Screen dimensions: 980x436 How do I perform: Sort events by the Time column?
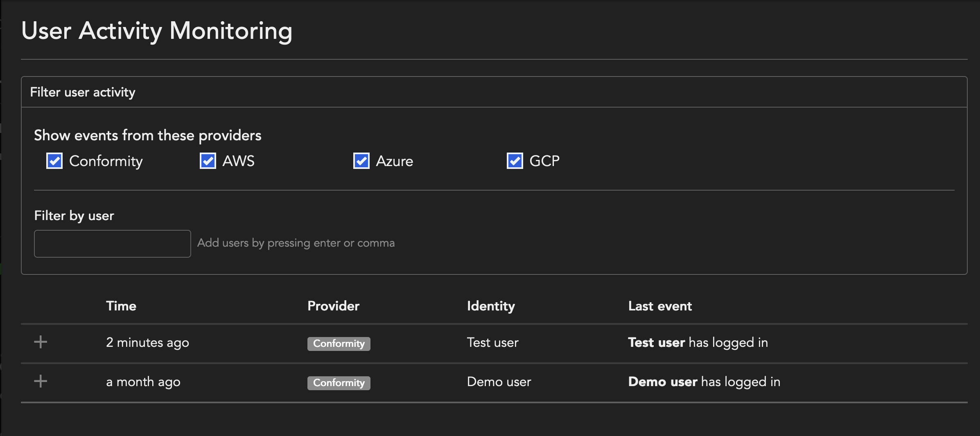click(121, 306)
